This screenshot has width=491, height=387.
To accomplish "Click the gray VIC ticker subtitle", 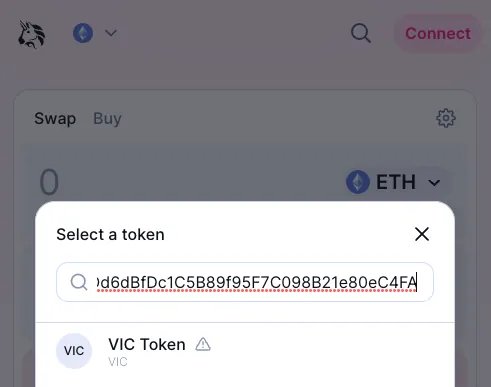I will coord(118,362).
